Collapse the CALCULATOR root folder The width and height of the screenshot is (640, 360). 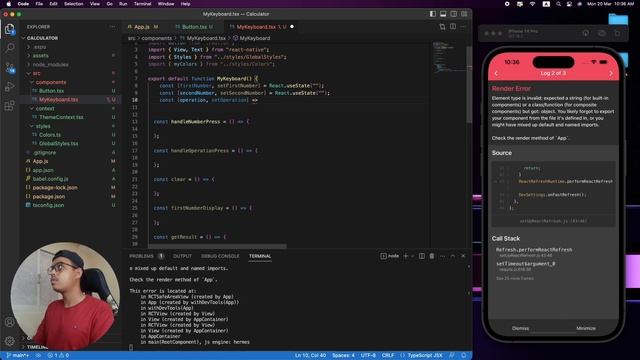coord(42,38)
